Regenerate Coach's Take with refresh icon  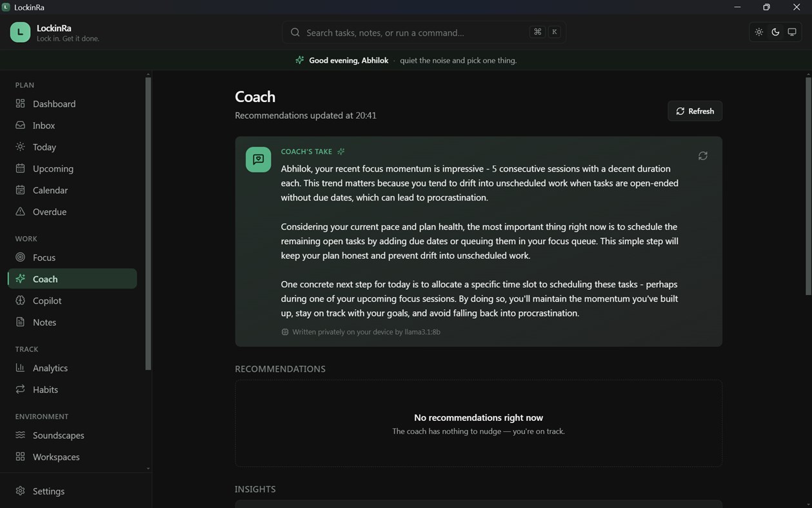pos(703,156)
